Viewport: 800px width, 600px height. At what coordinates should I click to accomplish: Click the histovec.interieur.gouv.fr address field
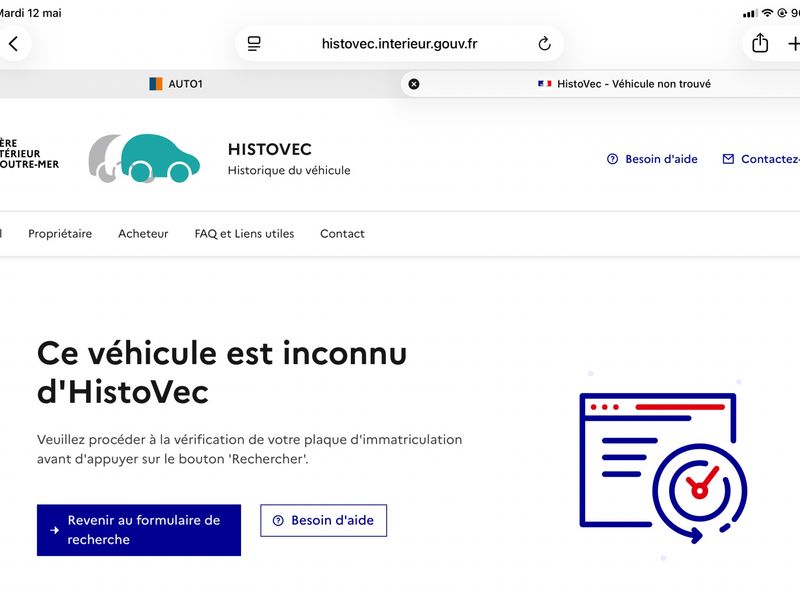pos(399,44)
